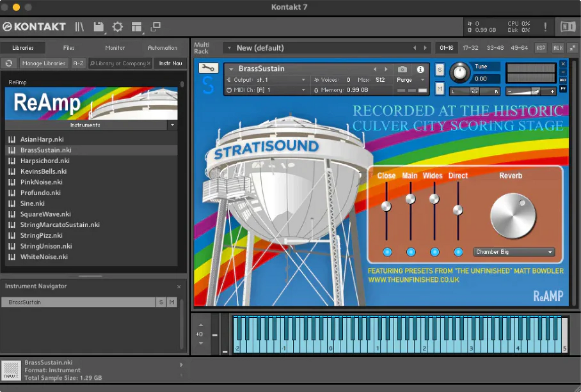Click the save floppy disk icon
581x392 pixels.
point(98,27)
